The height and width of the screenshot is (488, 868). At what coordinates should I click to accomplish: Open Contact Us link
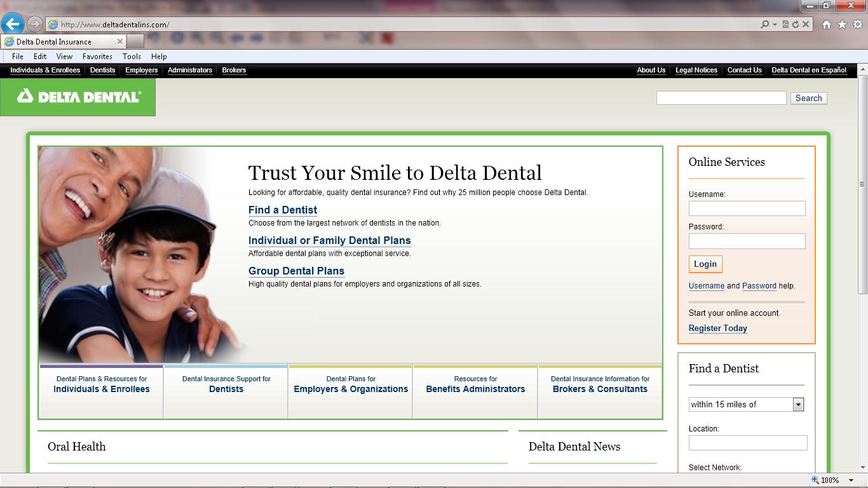tap(744, 70)
